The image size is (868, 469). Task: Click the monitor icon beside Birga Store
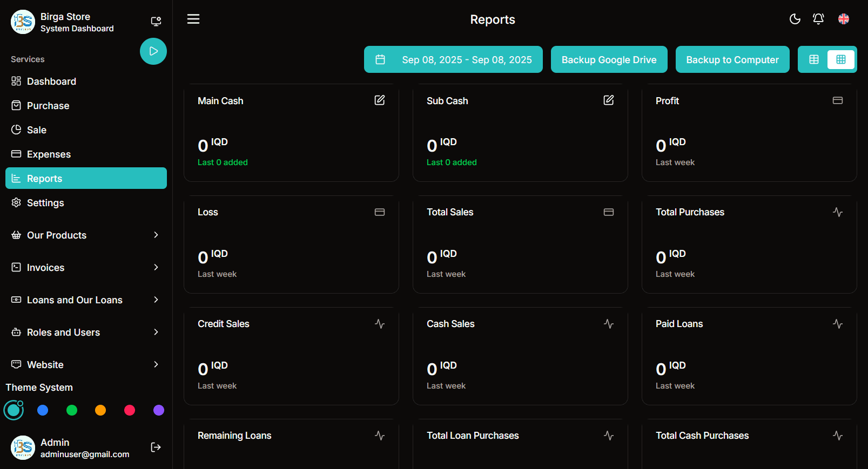[x=156, y=22]
